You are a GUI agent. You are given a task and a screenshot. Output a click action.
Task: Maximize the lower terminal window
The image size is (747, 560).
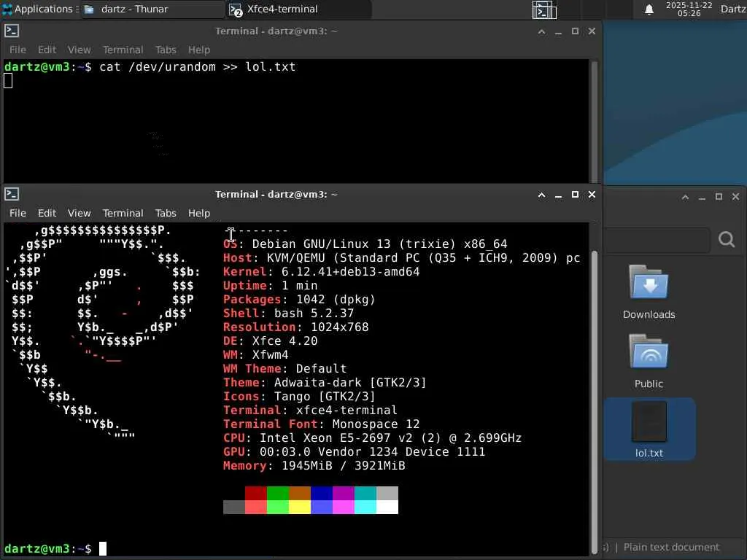coord(575,195)
